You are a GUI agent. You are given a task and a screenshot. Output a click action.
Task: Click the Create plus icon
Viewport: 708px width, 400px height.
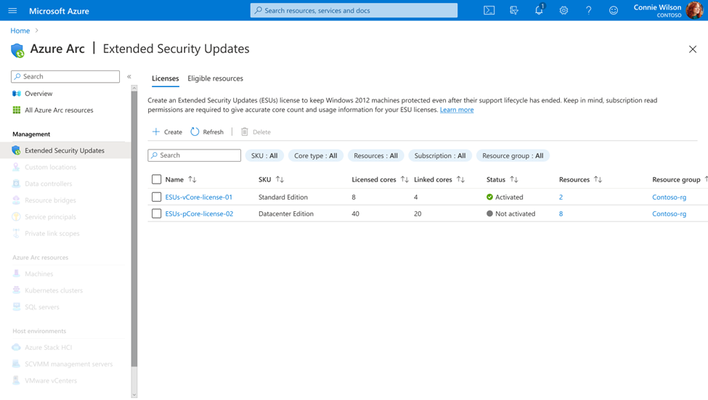pos(156,132)
